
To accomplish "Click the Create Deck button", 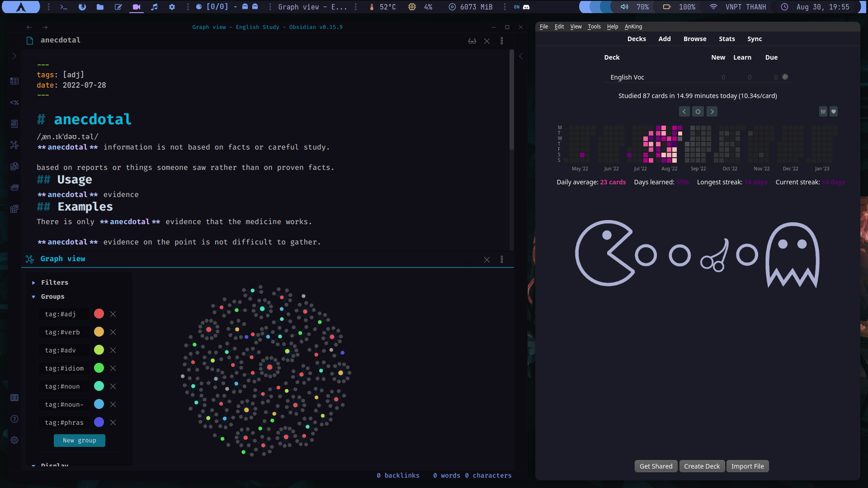I will (x=702, y=466).
